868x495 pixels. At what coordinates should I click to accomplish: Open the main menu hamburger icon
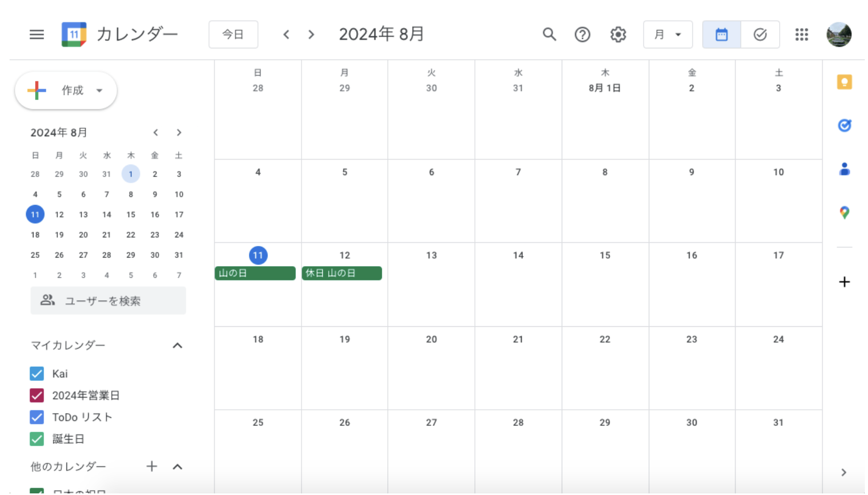(37, 35)
